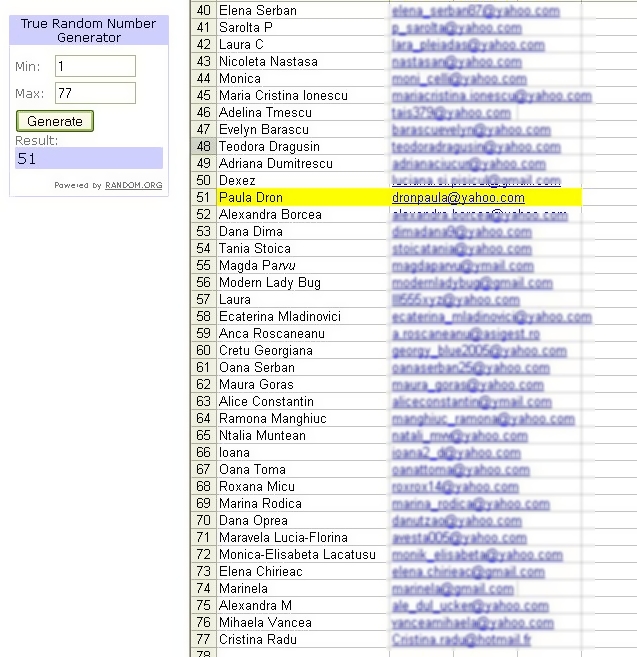The height and width of the screenshot is (657, 637).
Task: Click the cell Ramona Manghiuc
Action: [x=303, y=418]
